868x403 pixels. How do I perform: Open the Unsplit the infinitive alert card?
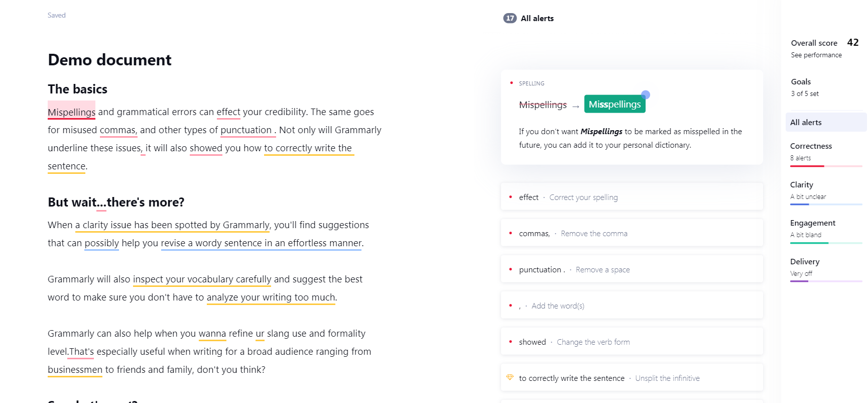[631, 378]
